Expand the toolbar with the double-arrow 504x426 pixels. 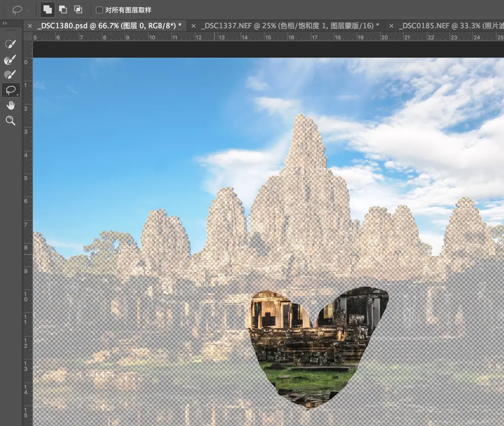click(5, 24)
